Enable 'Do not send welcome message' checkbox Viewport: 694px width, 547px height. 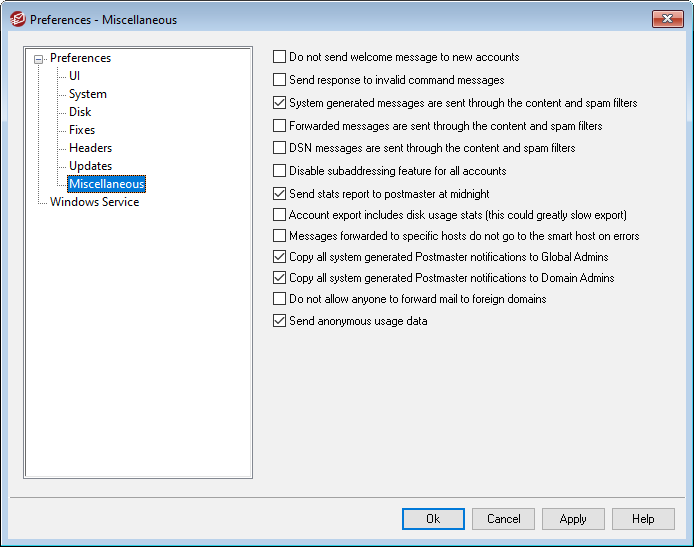click(x=280, y=58)
